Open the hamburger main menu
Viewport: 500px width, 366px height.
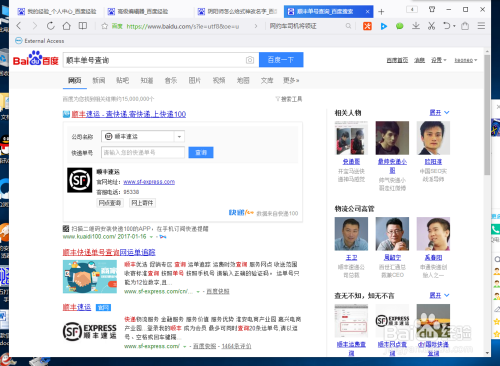click(x=481, y=26)
